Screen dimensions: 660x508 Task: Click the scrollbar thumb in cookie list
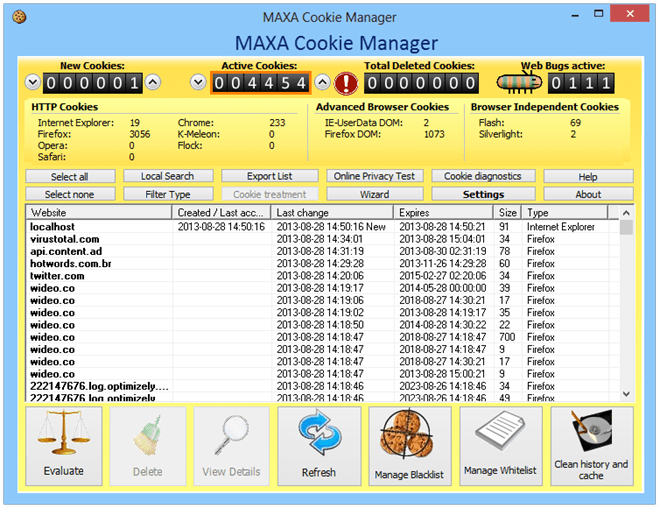pyautogui.click(x=626, y=228)
